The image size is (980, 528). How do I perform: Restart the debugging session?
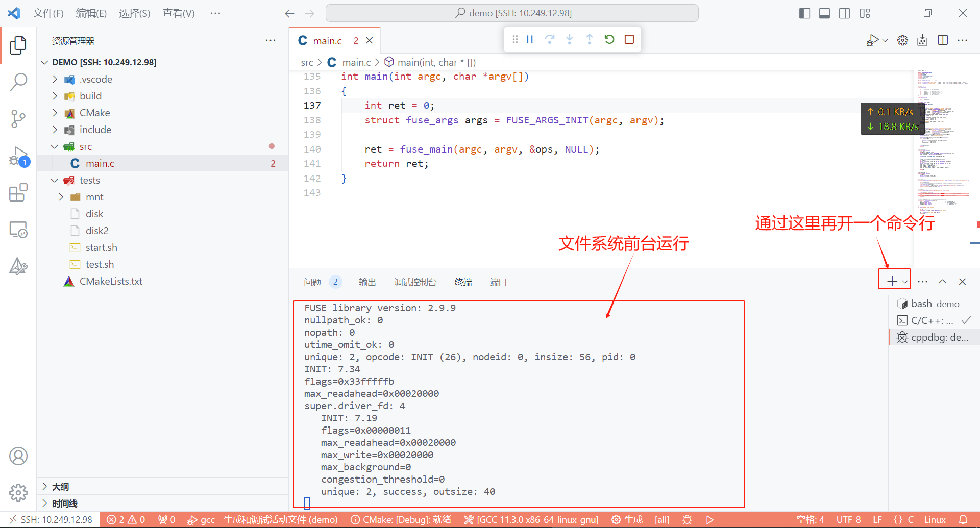(x=609, y=39)
